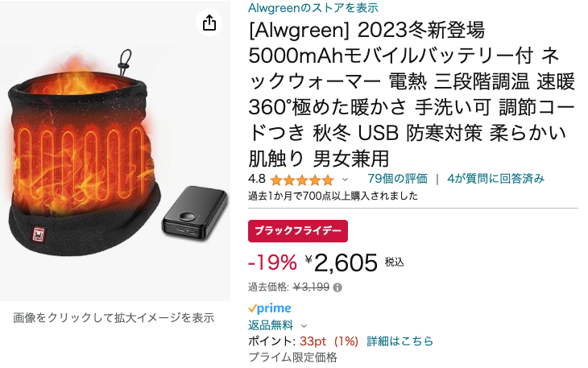Click the 画像をクリックして拡大イメージを表示 caption
Viewport: 588px width, 368px height.
tap(114, 318)
